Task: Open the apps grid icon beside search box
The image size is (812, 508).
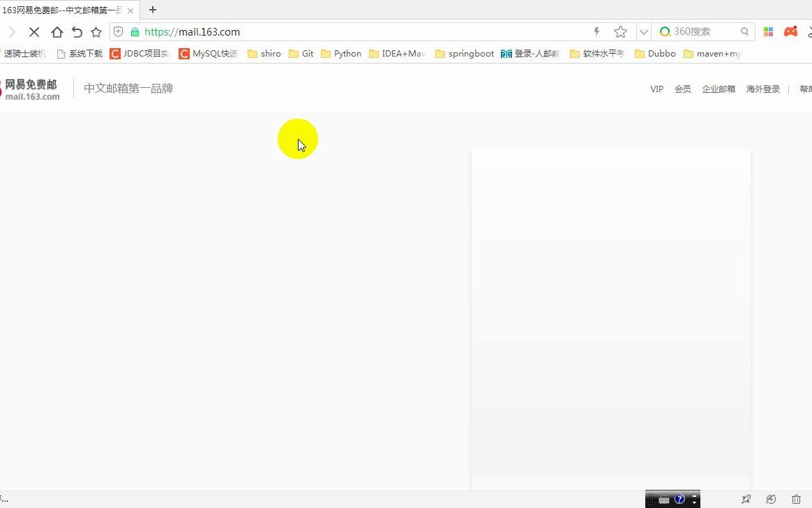Action: 767,31
